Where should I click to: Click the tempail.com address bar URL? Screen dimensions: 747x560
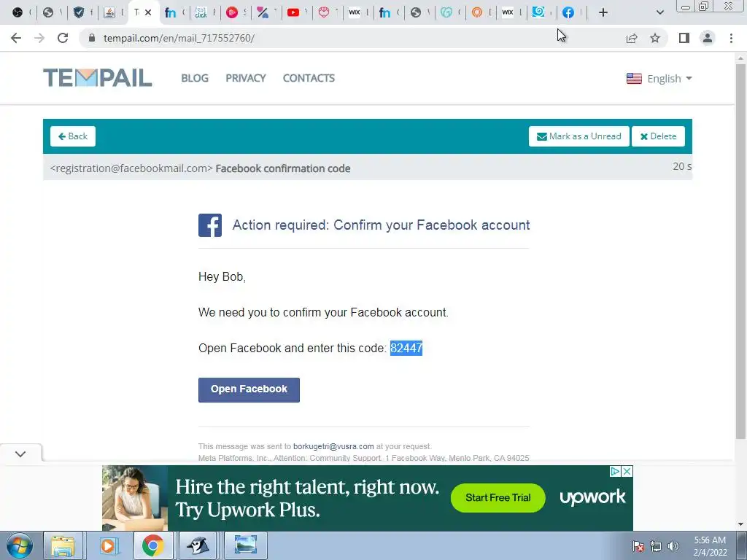point(179,38)
